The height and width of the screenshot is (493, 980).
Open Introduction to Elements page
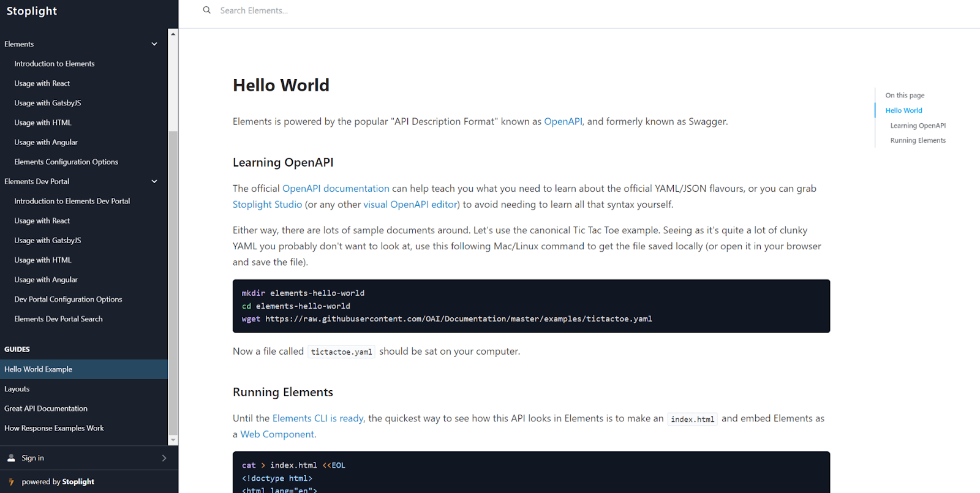click(55, 64)
